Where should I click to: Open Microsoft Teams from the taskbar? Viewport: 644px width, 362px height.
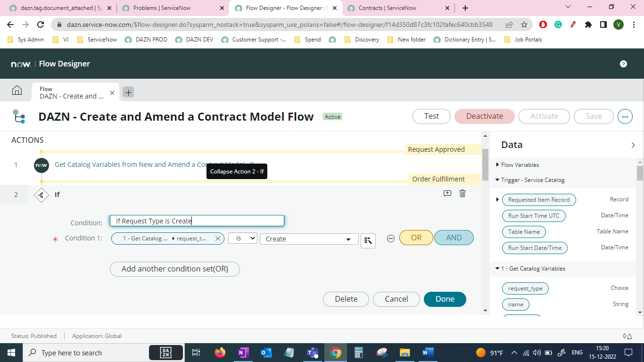click(312, 353)
